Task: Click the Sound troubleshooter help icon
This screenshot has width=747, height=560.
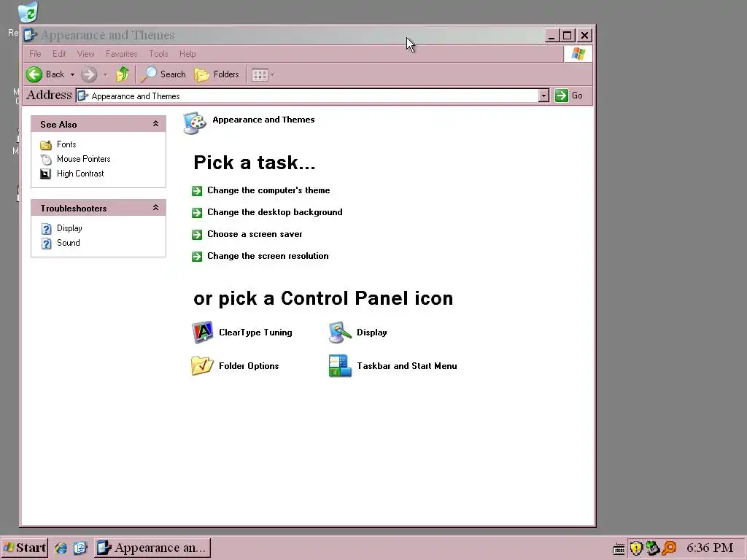Action: coord(46,244)
